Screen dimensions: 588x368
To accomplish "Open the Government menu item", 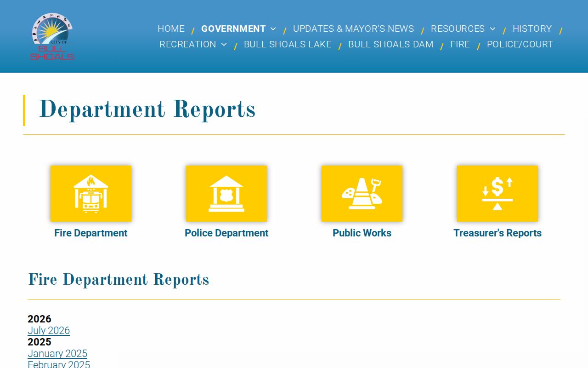I will coord(233,29).
